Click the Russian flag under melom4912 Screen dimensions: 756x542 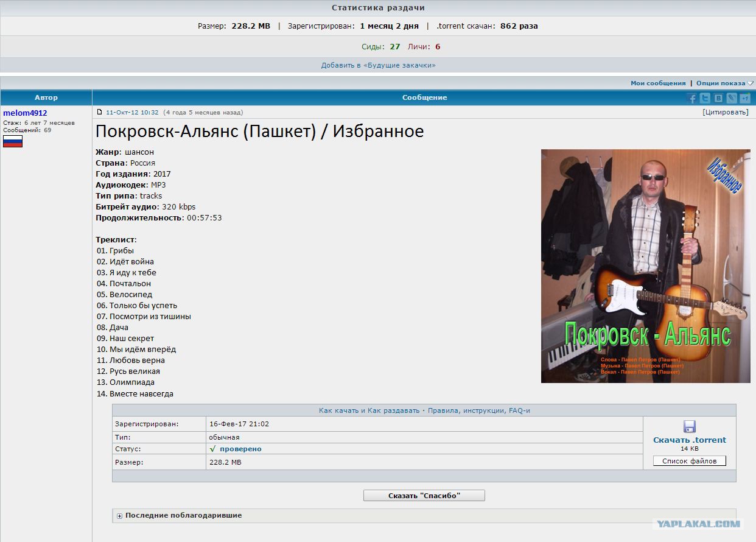13,141
